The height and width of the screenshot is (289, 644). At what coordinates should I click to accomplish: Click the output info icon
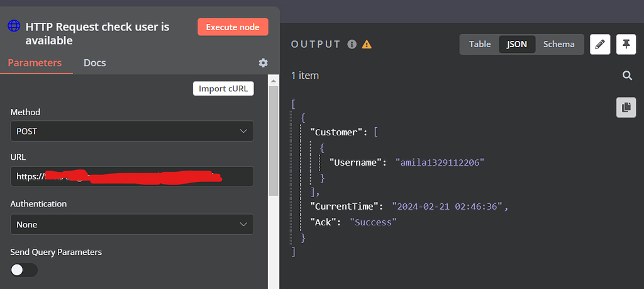352,44
